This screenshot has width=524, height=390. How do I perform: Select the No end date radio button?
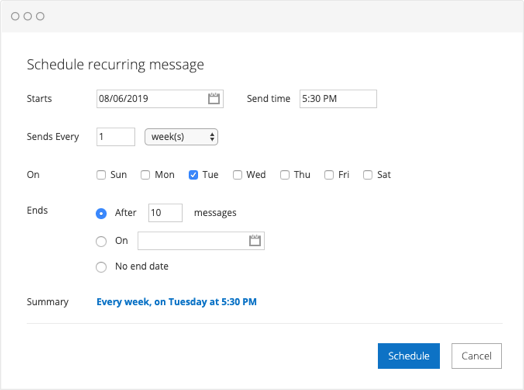tap(101, 267)
